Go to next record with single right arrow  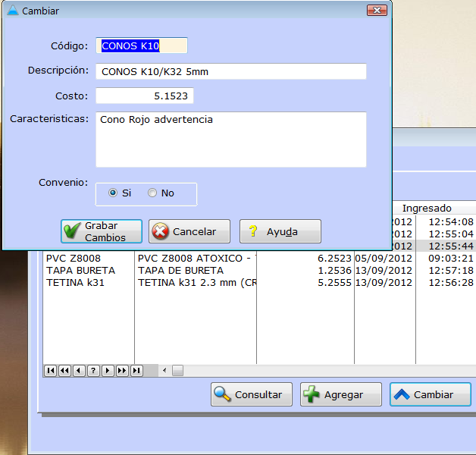pyautogui.click(x=108, y=371)
